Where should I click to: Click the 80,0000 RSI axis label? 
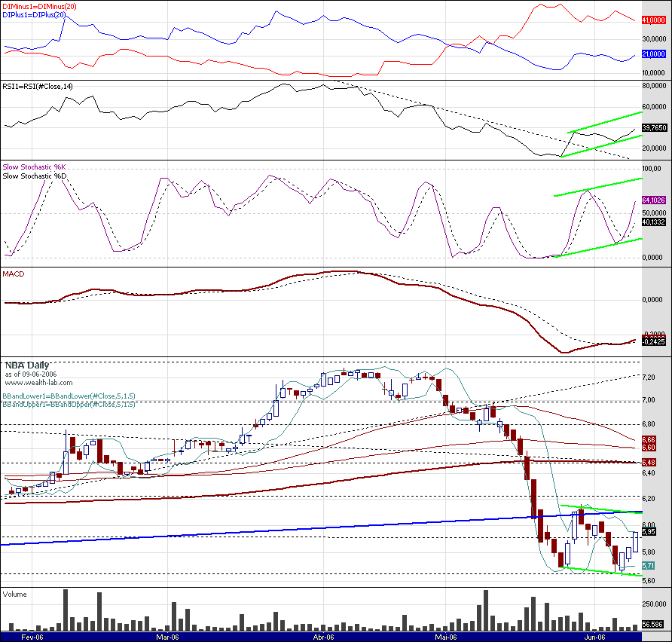point(654,86)
